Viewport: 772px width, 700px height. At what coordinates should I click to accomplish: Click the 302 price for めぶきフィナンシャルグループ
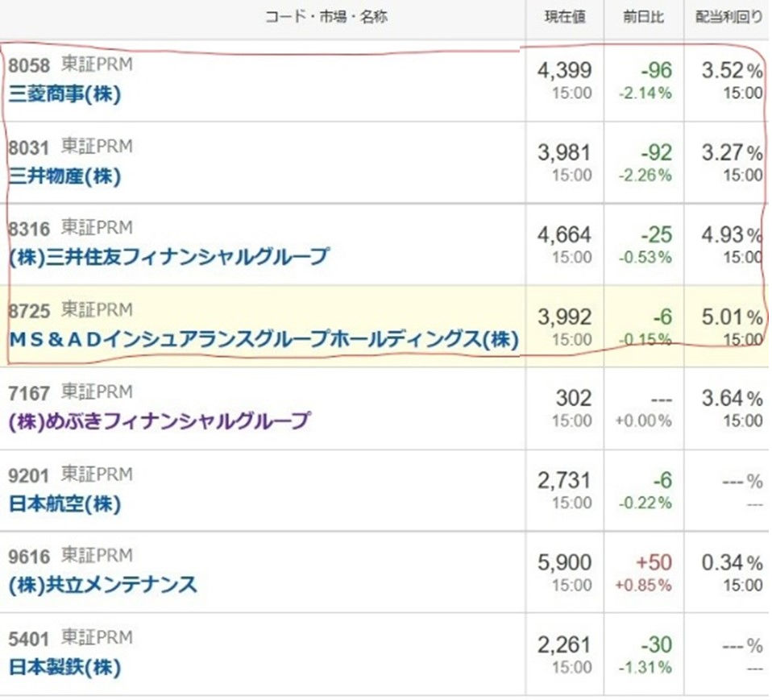tap(573, 399)
